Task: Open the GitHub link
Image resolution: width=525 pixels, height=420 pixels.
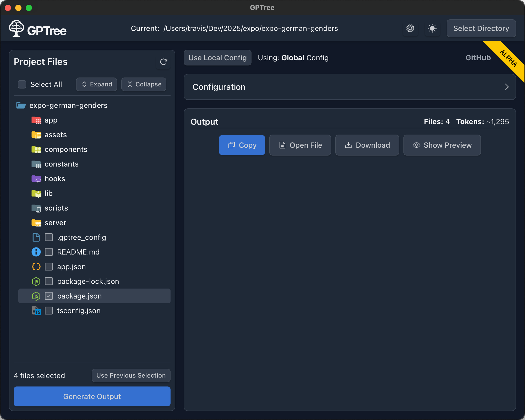Action: click(478, 58)
